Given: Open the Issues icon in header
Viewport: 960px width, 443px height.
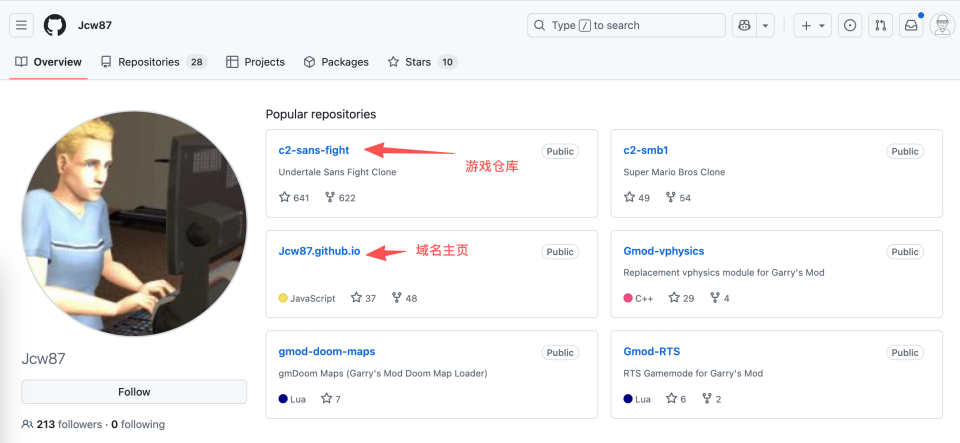Looking at the screenshot, I should pos(850,25).
